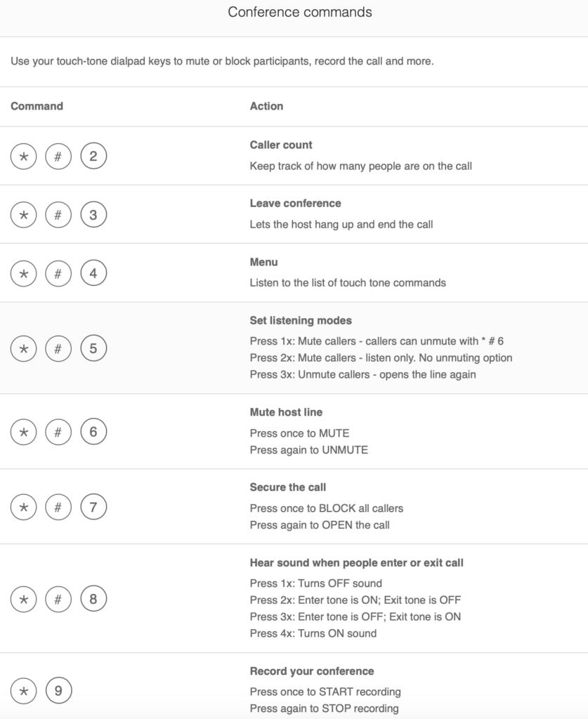This screenshot has width=588, height=719.
Task: Click the 6 key icon for Mute host line
Action: click(93, 432)
